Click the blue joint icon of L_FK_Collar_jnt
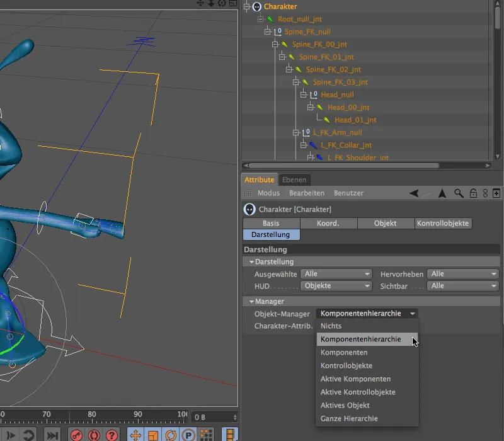Screen dimensions: 504x441 click(313, 146)
